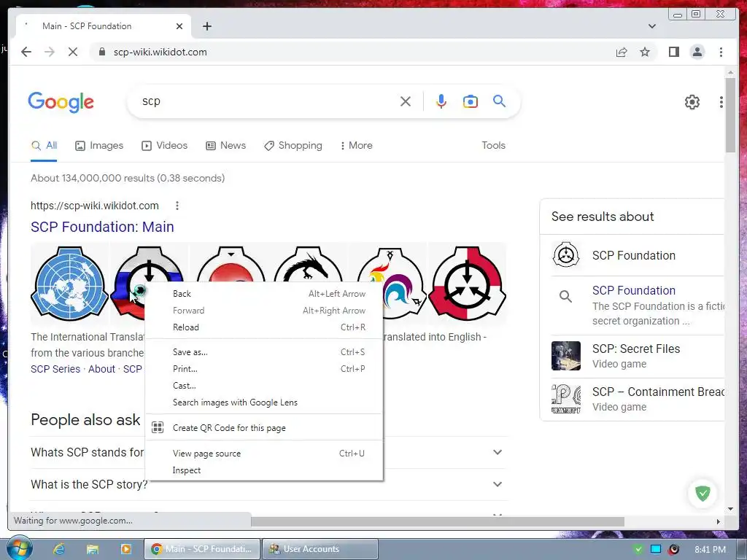
Task: Open Google apps dots beside settings gear
Action: (x=721, y=102)
